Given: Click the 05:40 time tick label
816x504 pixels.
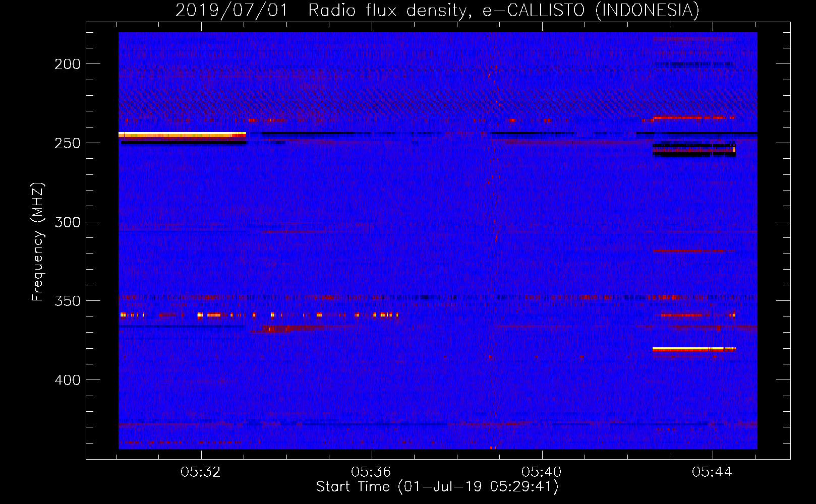Looking at the screenshot, I should [542, 472].
